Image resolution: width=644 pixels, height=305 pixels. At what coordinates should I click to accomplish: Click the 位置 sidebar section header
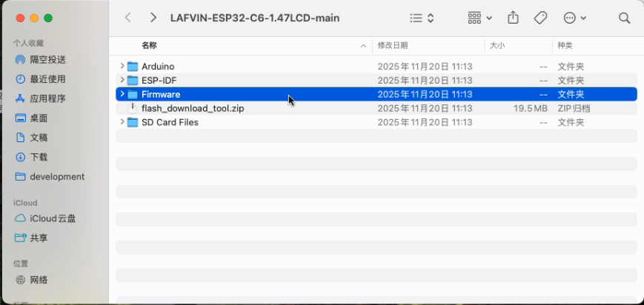coord(21,263)
